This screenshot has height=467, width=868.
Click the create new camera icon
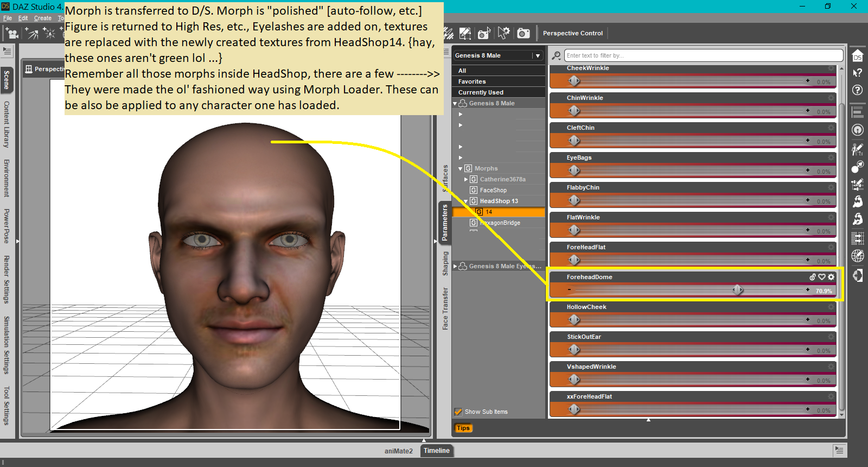click(x=11, y=34)
